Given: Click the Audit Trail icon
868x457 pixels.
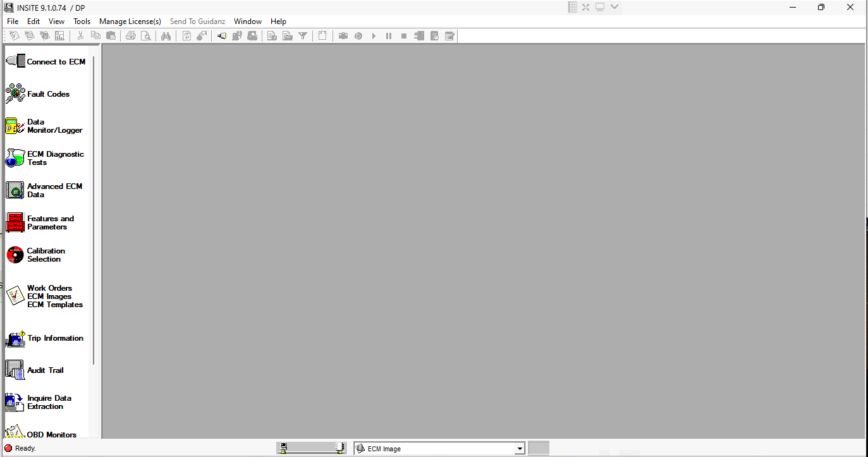Looking at the screenshot, I should pos(15,370).
